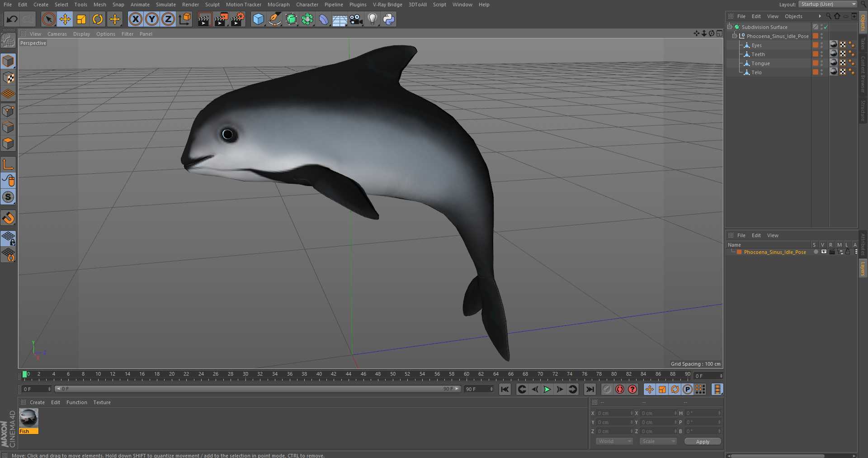Image resolution: width=868 pixels, height=458 pixels.
Task: Open the Scale mode dropdown
Action: pyautogui.click(x=658, y=441)
